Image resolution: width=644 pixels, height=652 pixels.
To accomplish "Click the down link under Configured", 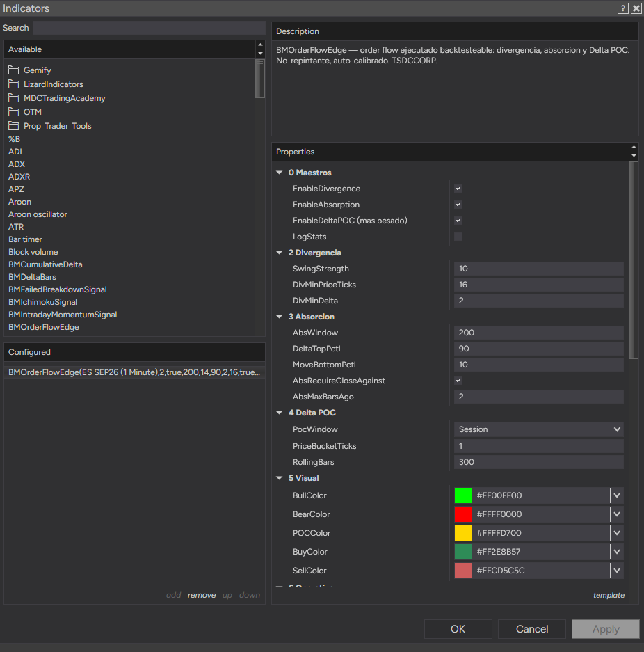I will [250, 595].
